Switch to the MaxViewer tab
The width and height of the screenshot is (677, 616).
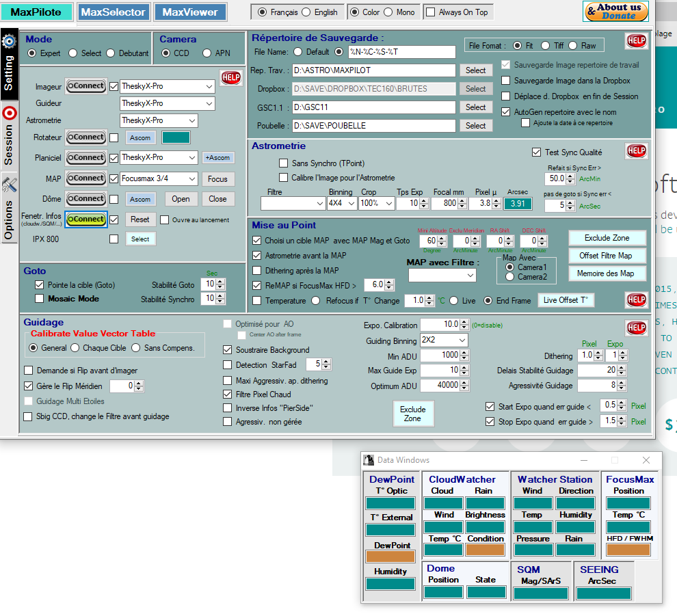pos(190,12)
